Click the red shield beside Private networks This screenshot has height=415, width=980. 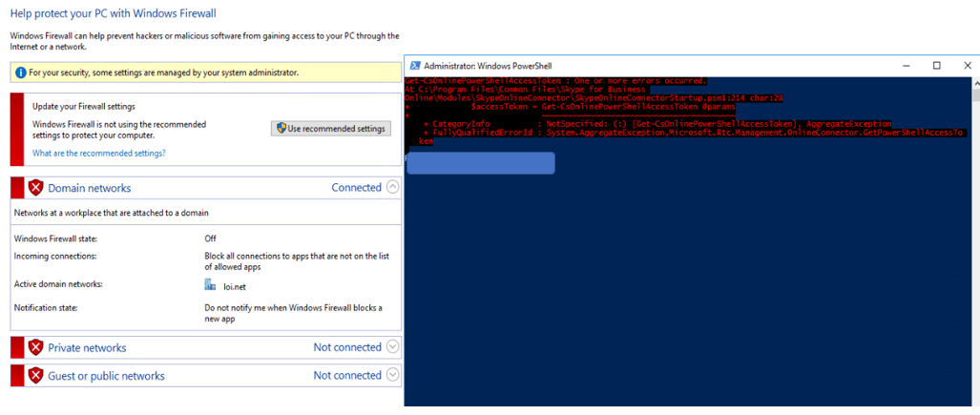(35, 347)
